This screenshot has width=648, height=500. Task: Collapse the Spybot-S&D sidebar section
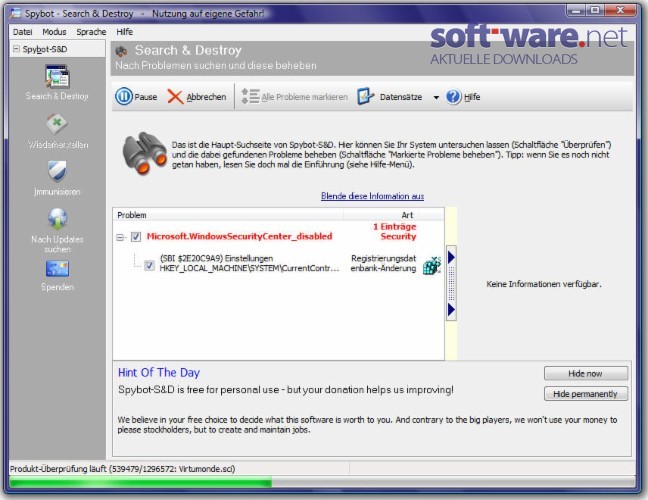16,49
